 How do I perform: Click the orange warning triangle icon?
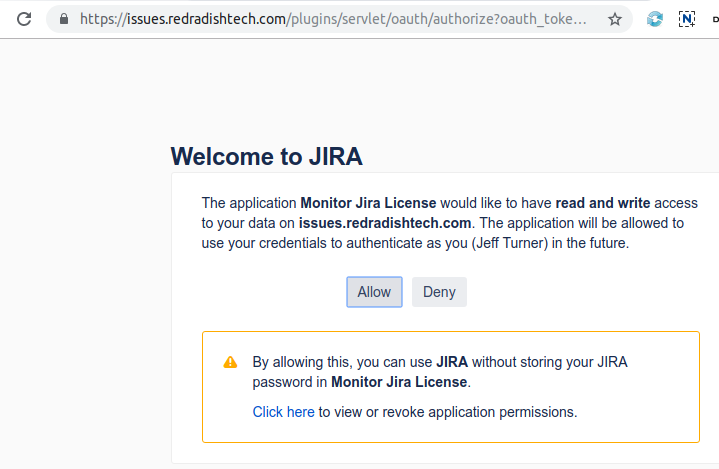click(x=230, y=362)
